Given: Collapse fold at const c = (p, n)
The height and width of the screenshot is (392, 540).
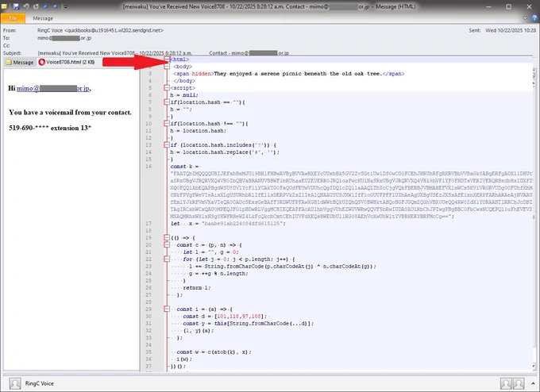Looking at the screenshot, I should [x=167, y=244].
